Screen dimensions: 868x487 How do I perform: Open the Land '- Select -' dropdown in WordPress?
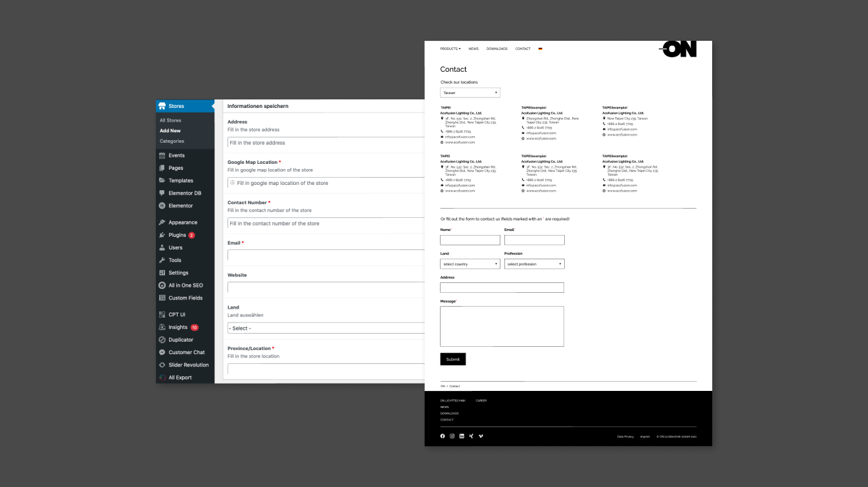(326, 328)
